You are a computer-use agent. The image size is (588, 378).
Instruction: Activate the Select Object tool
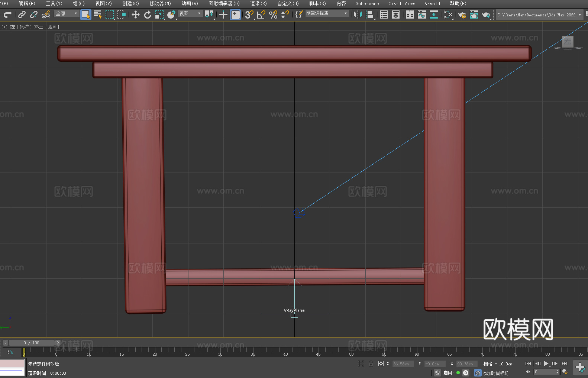pyautogui.click(x=86, y=15)
